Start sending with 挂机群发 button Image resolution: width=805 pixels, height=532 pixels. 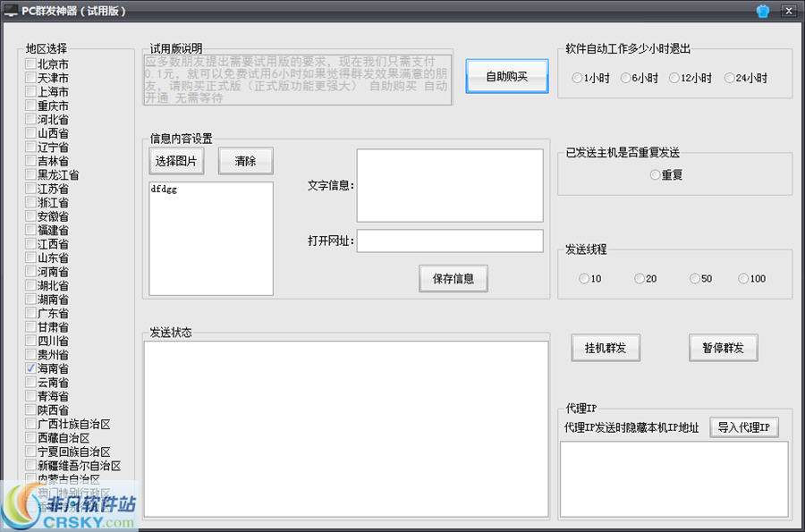605,349
